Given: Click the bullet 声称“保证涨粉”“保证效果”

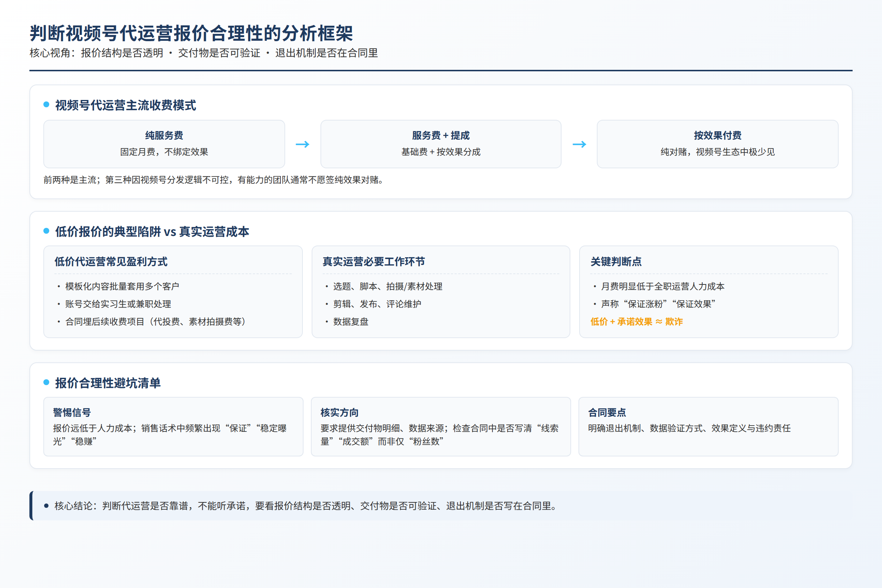Looking at the screenshot, I should (x=659, y=304).
